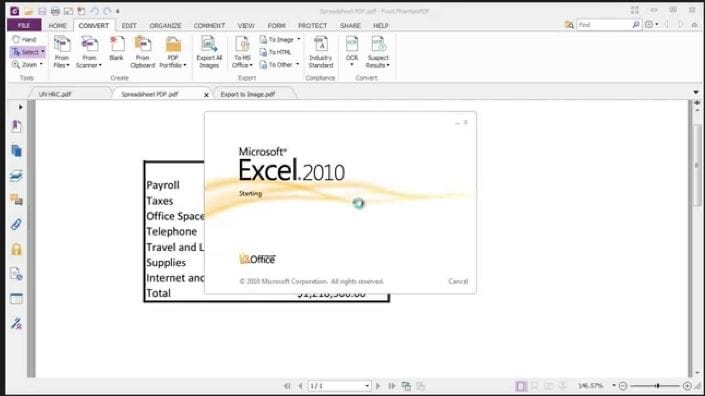Open the VIEW ribbon tab
Viewport: 705px width, 396px height.
pyautogui.click(x=246, y=26)
